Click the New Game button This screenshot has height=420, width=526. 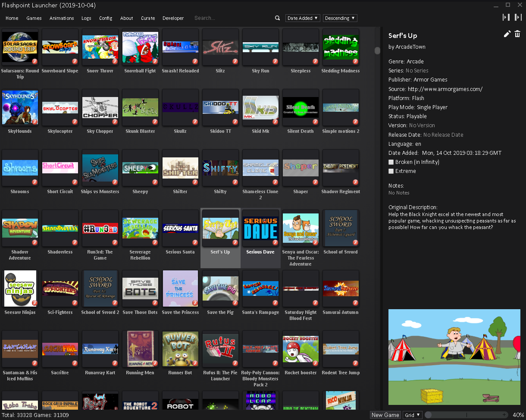385,415
